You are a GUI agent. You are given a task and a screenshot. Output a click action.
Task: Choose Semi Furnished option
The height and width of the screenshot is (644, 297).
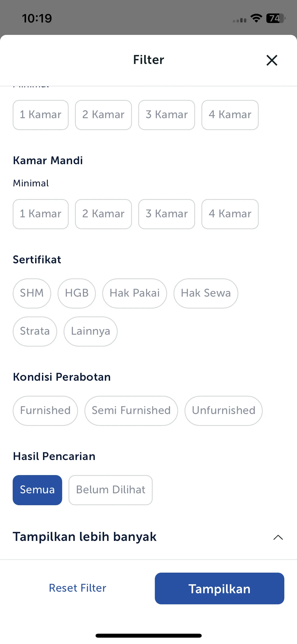point(131,411)
